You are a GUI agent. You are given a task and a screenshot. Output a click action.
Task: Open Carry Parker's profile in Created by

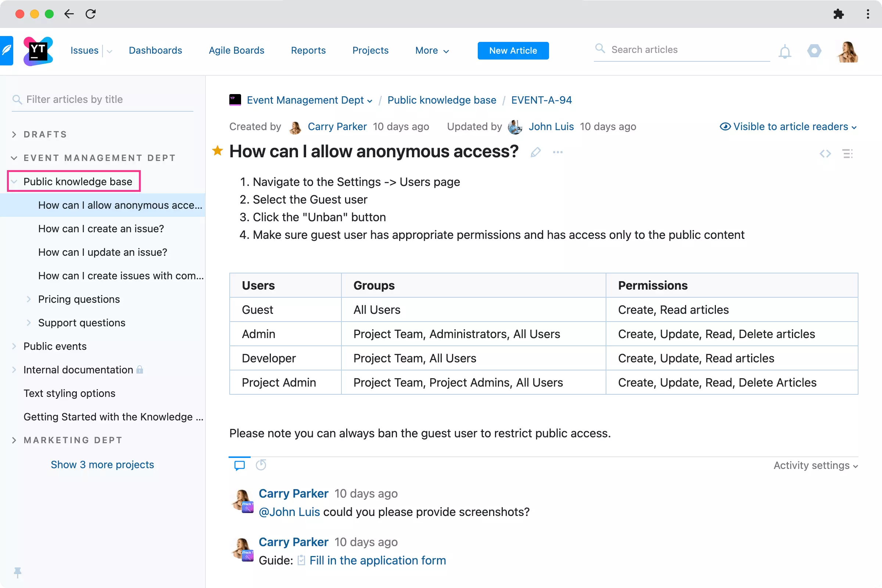tap(337, 127)
